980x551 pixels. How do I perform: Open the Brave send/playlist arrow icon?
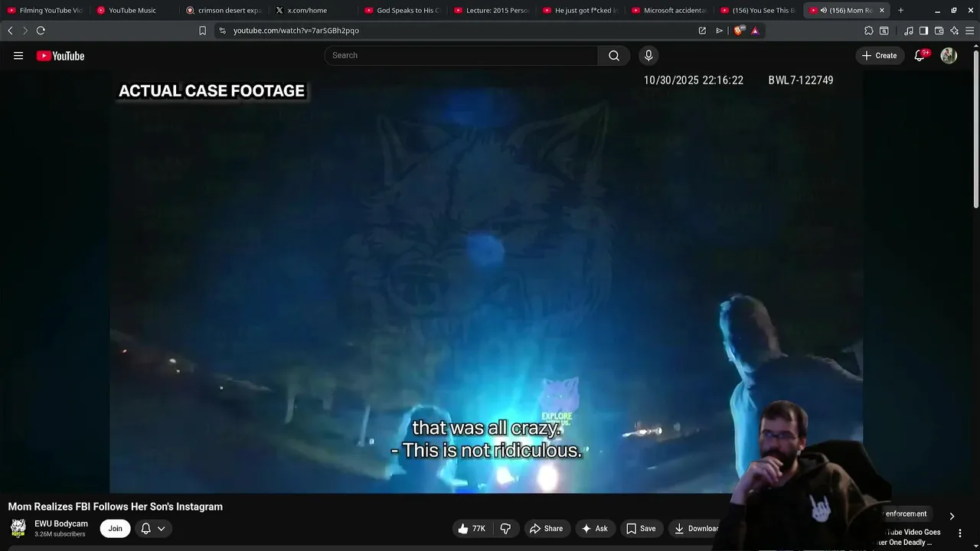coord(719,31)
